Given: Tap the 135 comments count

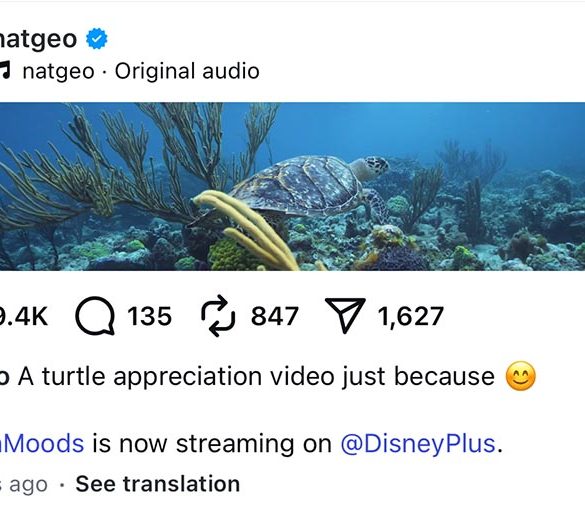Looking at the screenshot, I should (149, 316).
